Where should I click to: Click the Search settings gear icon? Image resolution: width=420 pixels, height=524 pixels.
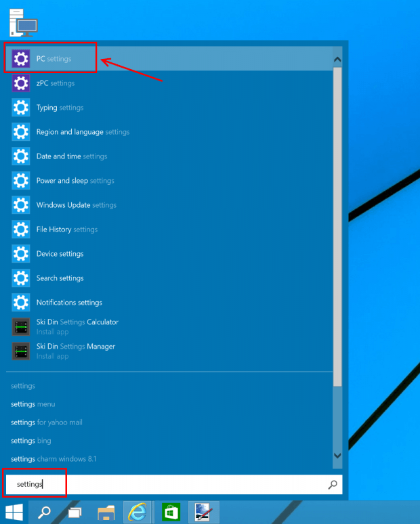click(x=21, y=278)
